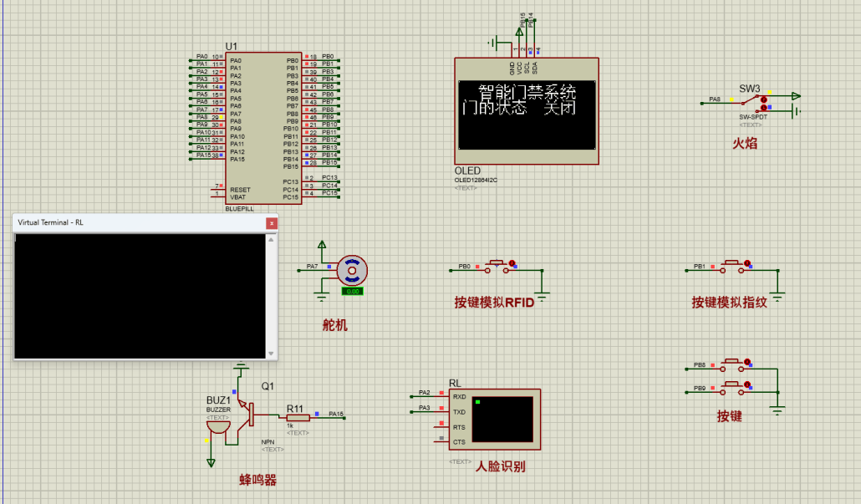Toggle the SW3 flame sensor switch
The width and height of the screenshot is (861, 504).
coord(762,103)
